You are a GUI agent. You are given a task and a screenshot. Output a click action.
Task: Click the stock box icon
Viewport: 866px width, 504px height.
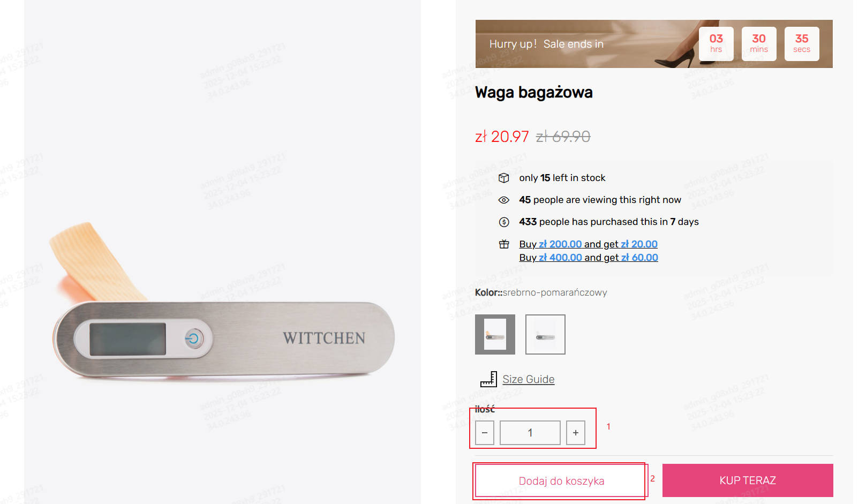click(x=504, y=178)
